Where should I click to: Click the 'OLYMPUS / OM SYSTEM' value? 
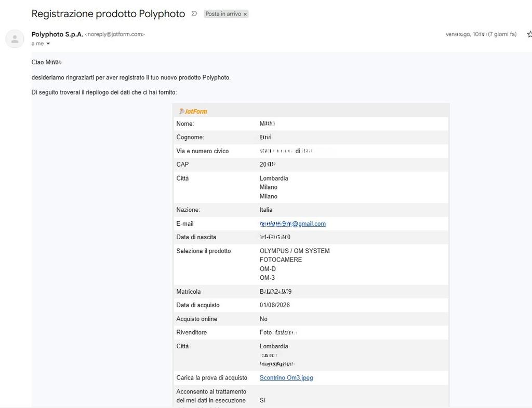295,251
